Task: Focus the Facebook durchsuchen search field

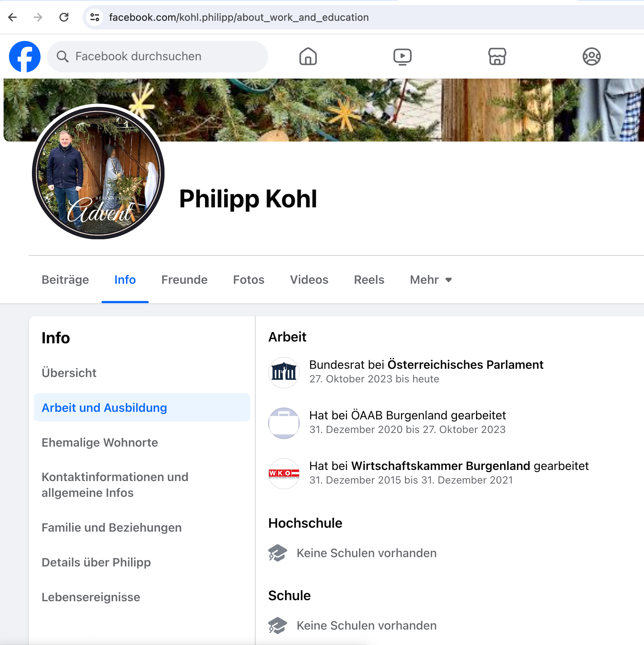Action: [158, 57]
